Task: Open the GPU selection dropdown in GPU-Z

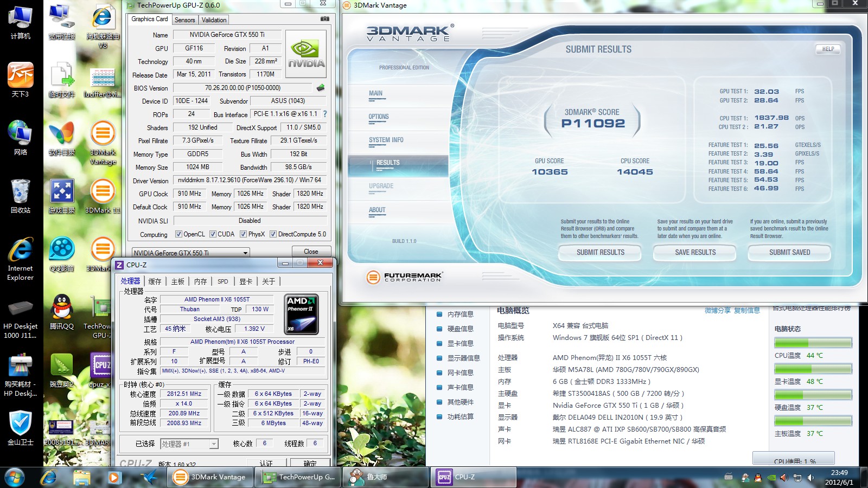Action: [x=245, y=253]
